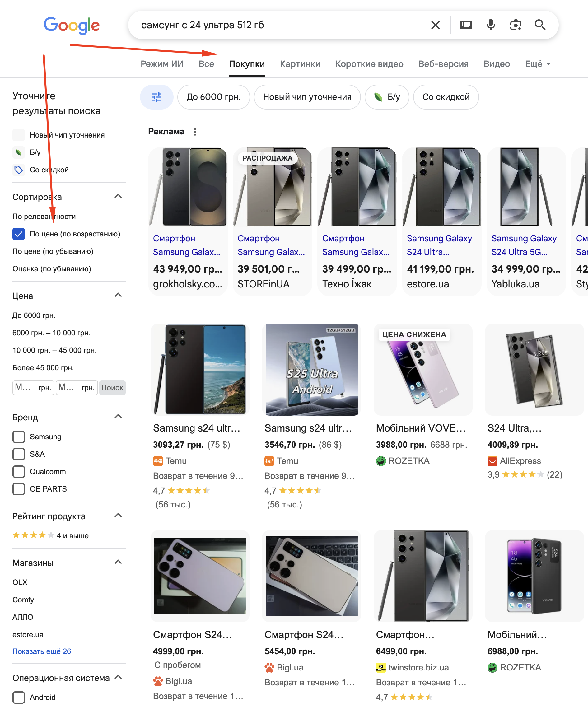588x705 pixels.
Task: Filter by 4 stars and above rating
Action: pos(50,535)
